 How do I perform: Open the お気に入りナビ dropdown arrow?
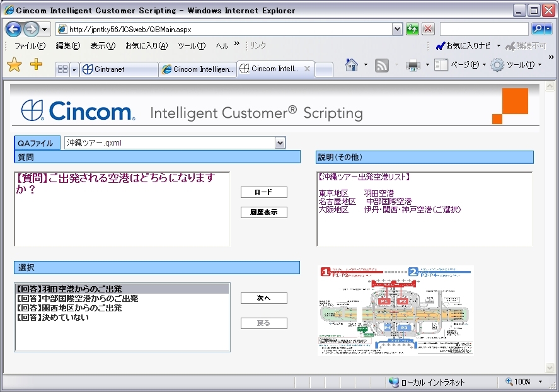498,46
